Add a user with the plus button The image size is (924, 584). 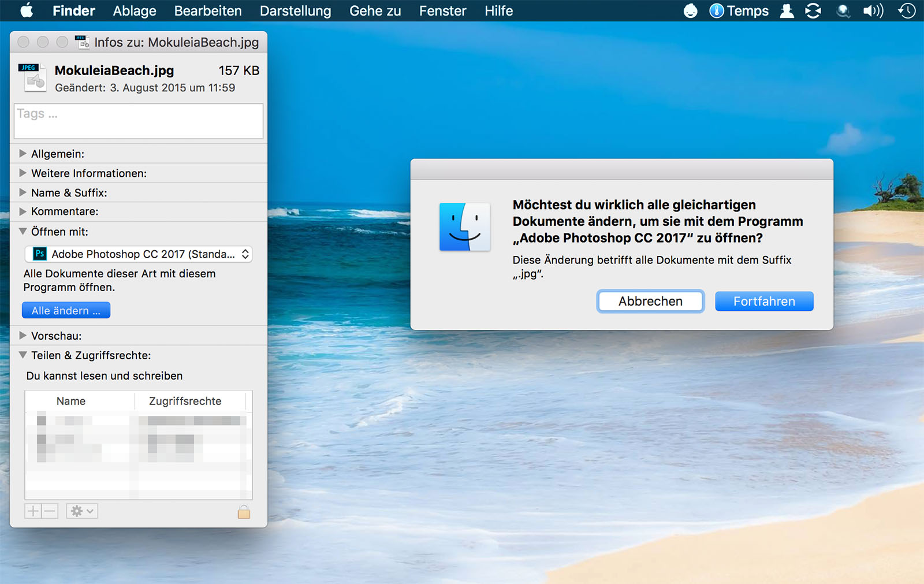pyautogui.click(x=33, y=511)
